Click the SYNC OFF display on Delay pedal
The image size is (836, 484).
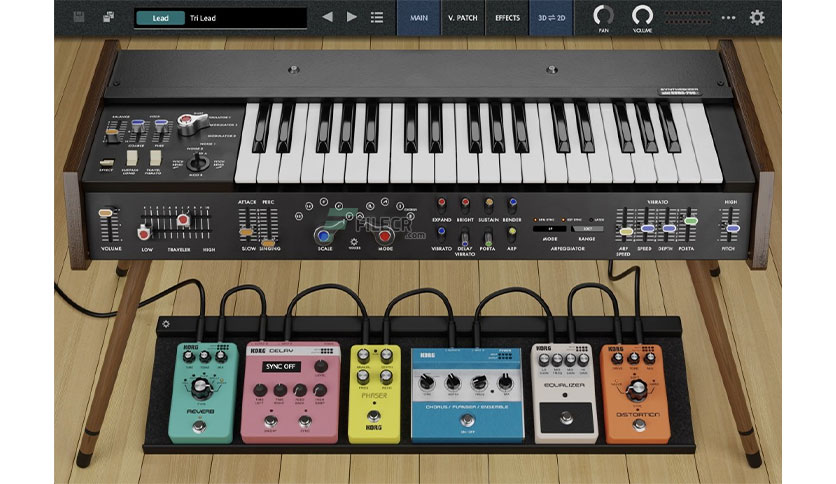click(281, 367)
